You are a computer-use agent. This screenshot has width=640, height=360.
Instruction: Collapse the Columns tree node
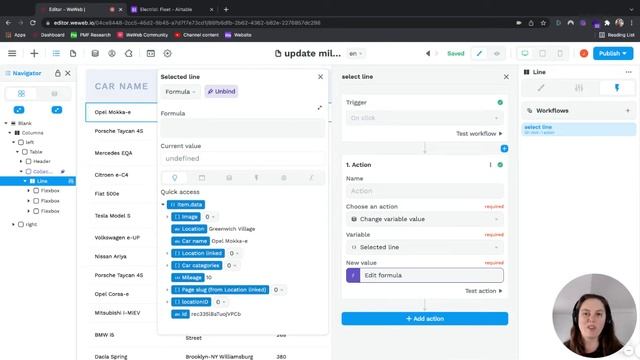coord(10,133)
